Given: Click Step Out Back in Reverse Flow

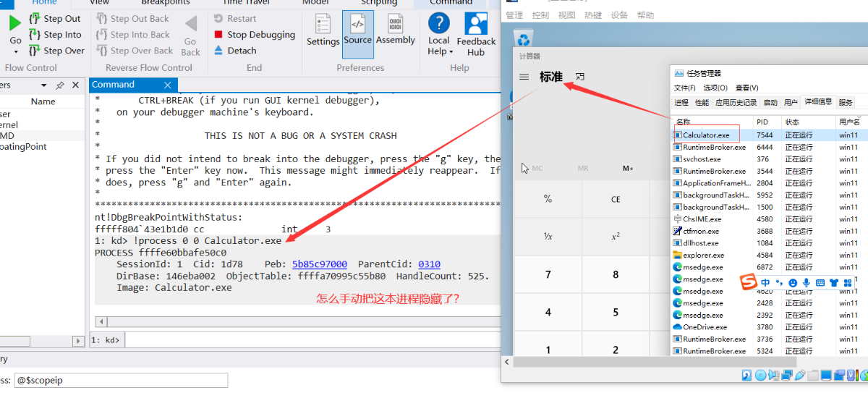Looking at the screenshot, I should pos(132,19).
